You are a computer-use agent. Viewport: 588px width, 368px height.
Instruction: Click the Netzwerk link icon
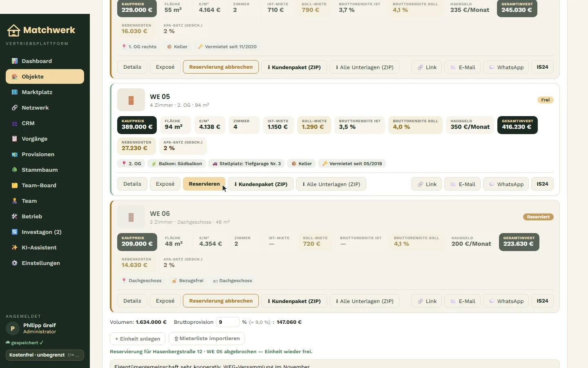click(15, 108)
